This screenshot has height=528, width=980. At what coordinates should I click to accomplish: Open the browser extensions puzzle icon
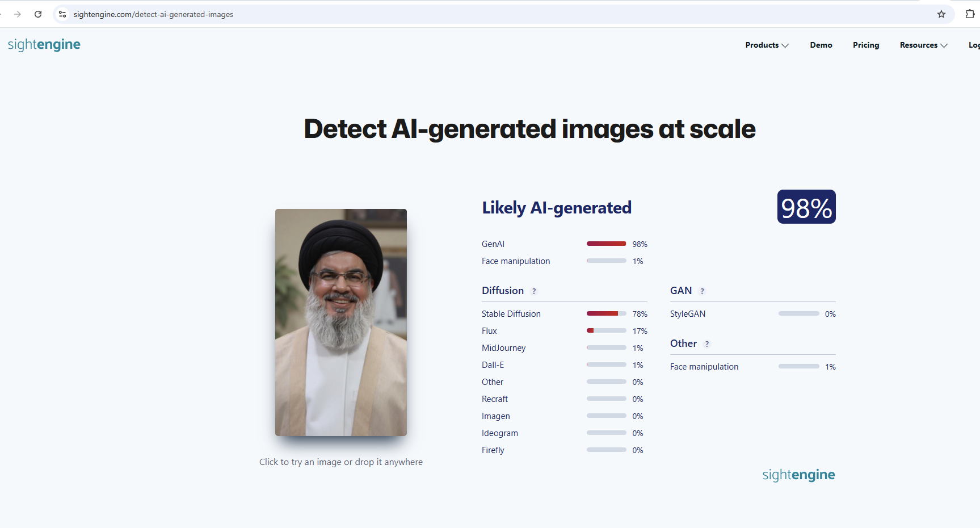[970, 14]
